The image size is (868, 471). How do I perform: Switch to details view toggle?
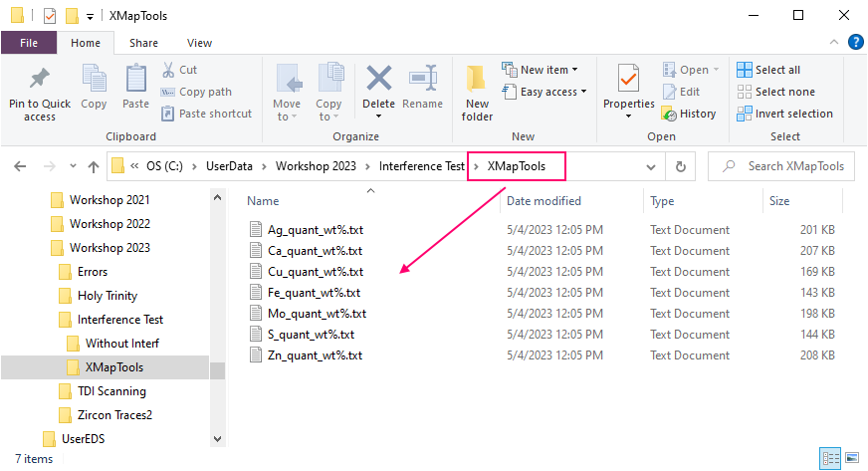[x=830, y=459]
